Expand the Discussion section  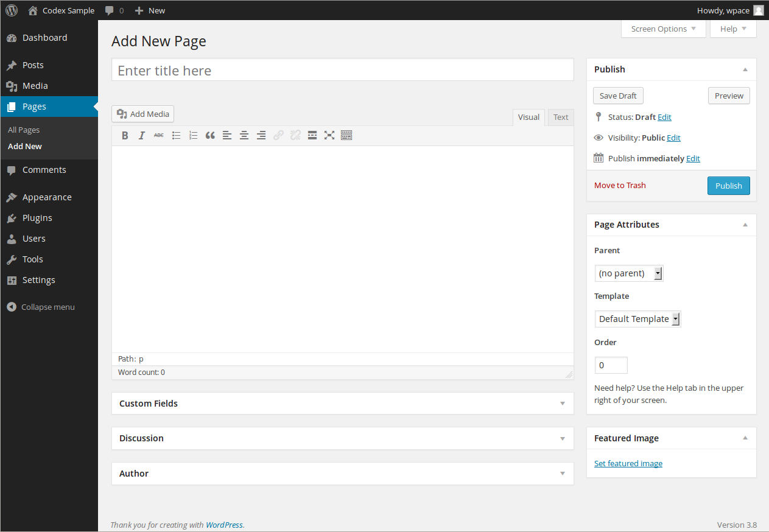[x=561, y=438]
